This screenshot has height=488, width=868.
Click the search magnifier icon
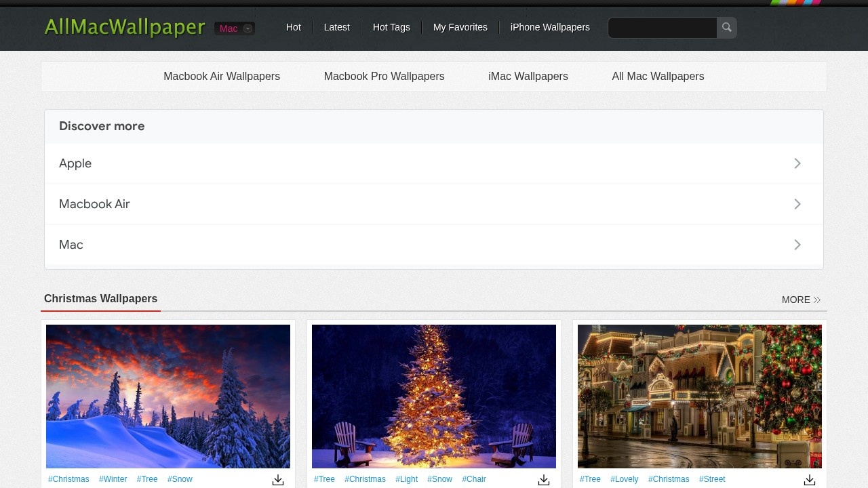click(726, 28)
